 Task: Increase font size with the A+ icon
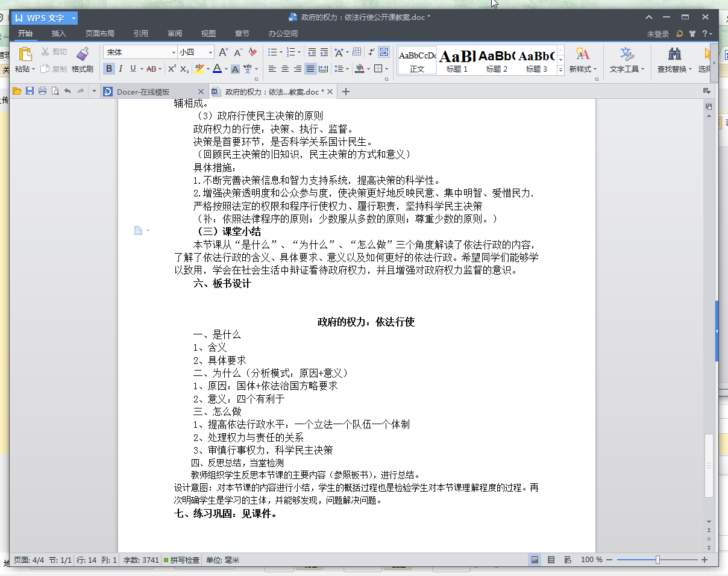(x=223, y=52)
